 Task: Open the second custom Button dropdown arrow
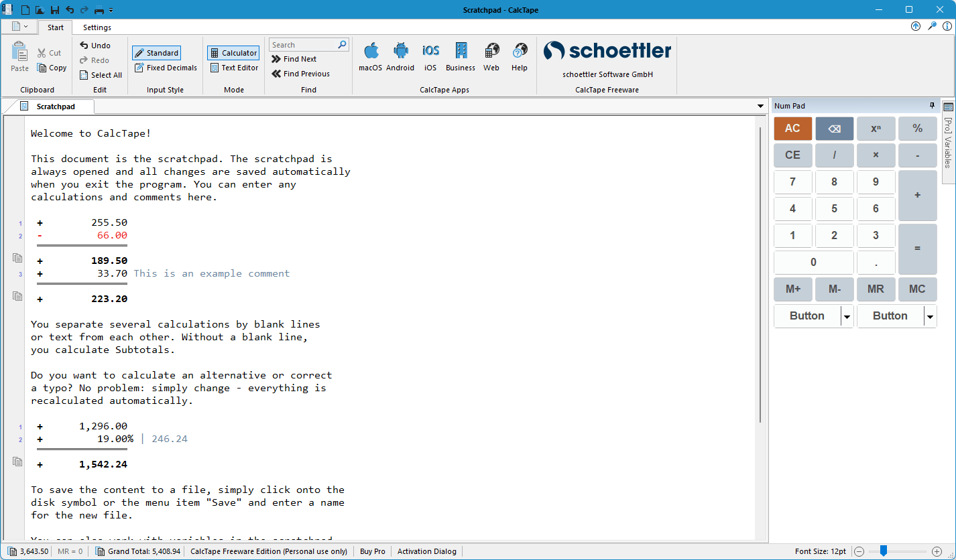930,316
